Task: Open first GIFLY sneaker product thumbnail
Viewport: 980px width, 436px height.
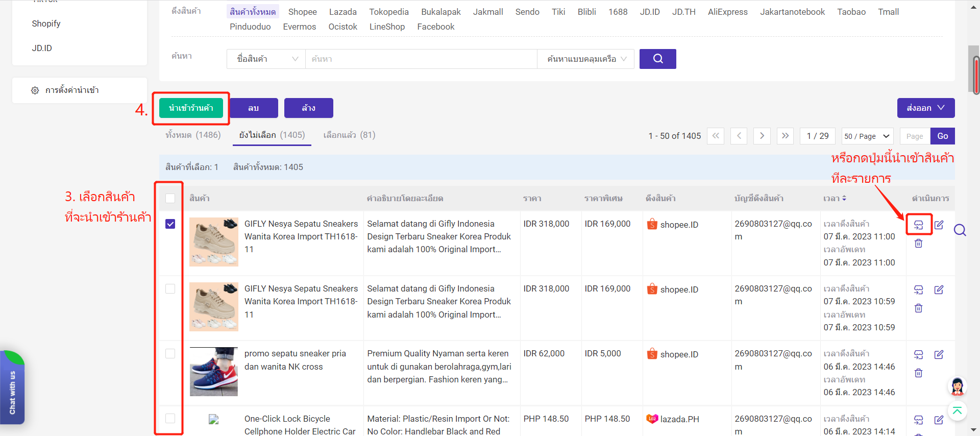Action: pyautogui.click(x=214, y=242)
